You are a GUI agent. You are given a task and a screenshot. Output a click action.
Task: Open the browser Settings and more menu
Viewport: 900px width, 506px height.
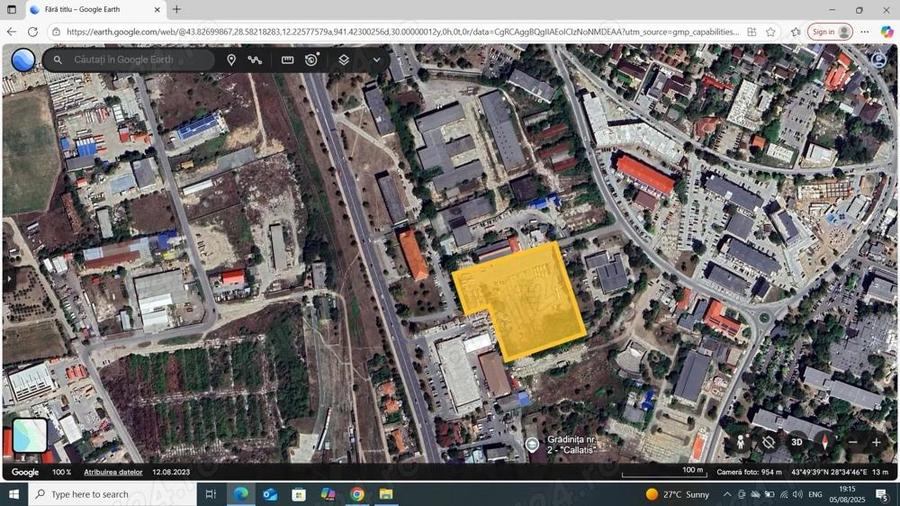coord(865,32)
